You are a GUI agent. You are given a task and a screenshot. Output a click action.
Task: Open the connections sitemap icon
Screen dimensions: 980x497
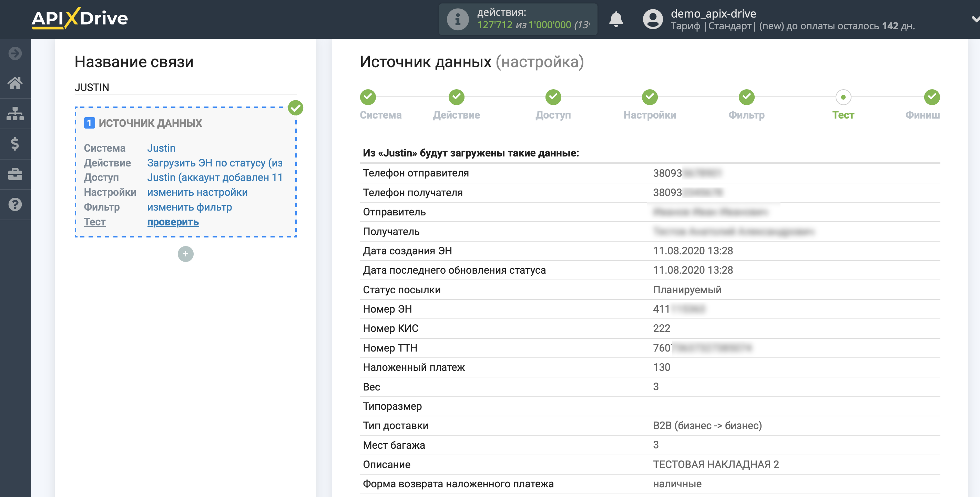(15, 113)
